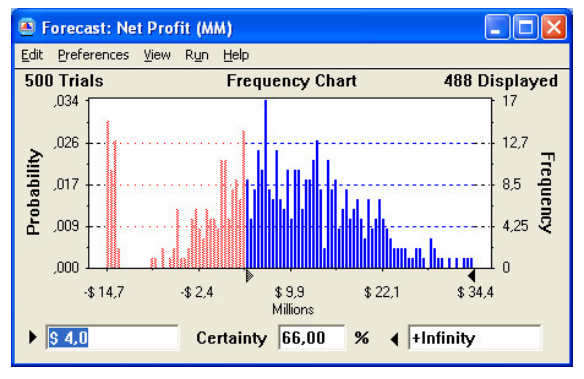Image resolution: width=584 pixels, height=379 pixels.
Task: Click the tallest red bar near -$ 14,7
Action: (x=108, y=194)
